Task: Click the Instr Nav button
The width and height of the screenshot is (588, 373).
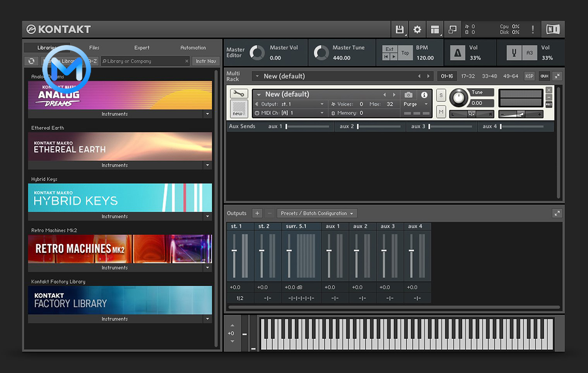Action: tap(206, 61)
